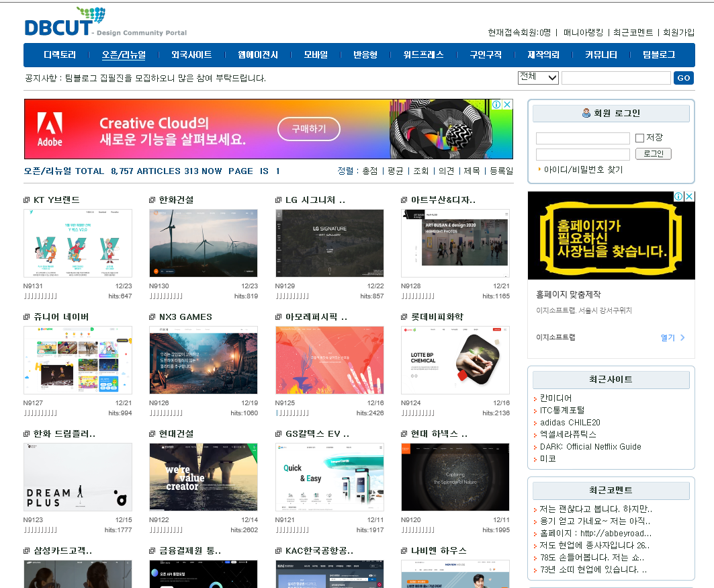Click the 열기 arrow in the sidebar ad
The image size is (714, 588).
tap(682, 337)
